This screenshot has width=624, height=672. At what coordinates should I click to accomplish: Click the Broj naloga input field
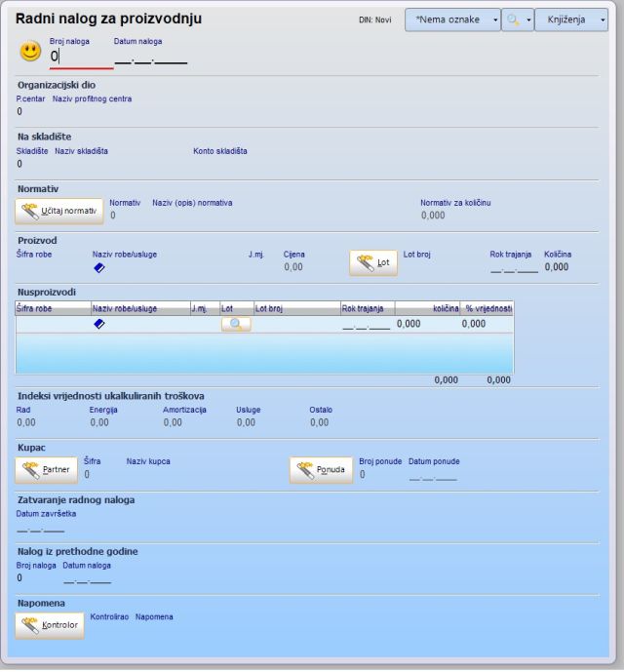(80, 58)
